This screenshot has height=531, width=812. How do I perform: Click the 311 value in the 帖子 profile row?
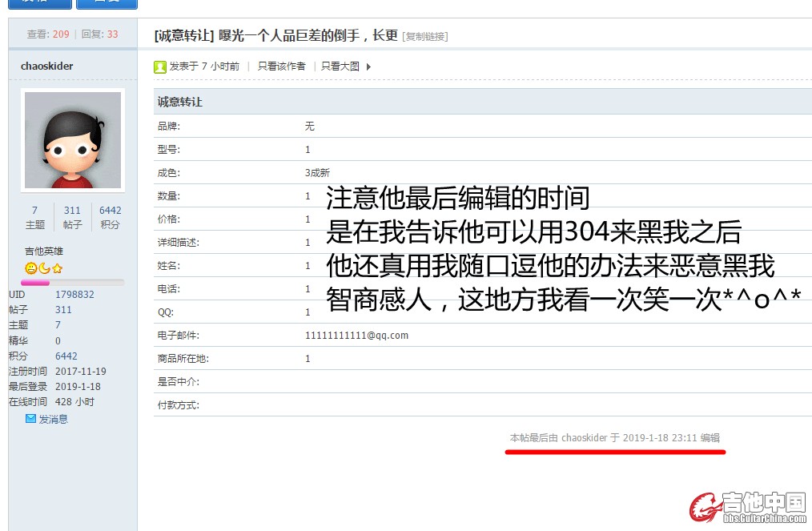[63, 310]
